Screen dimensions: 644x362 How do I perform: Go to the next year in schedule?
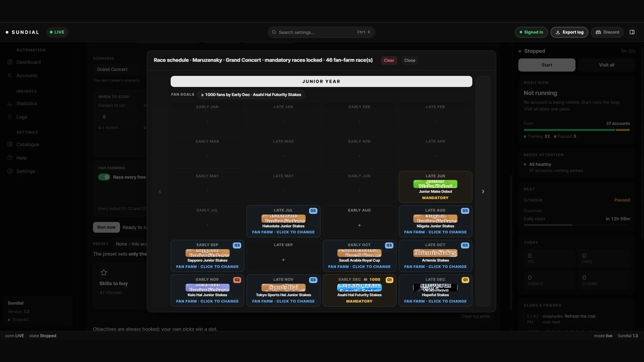(x=483, y=191)
